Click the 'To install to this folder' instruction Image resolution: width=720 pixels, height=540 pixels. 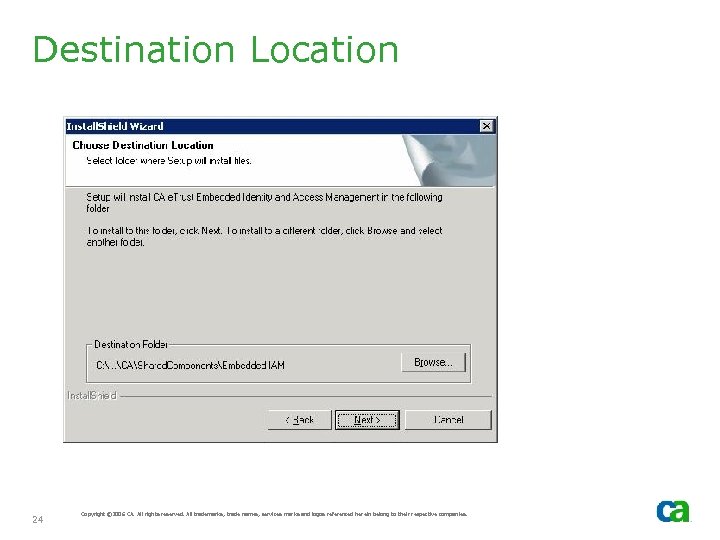[264, 236]
